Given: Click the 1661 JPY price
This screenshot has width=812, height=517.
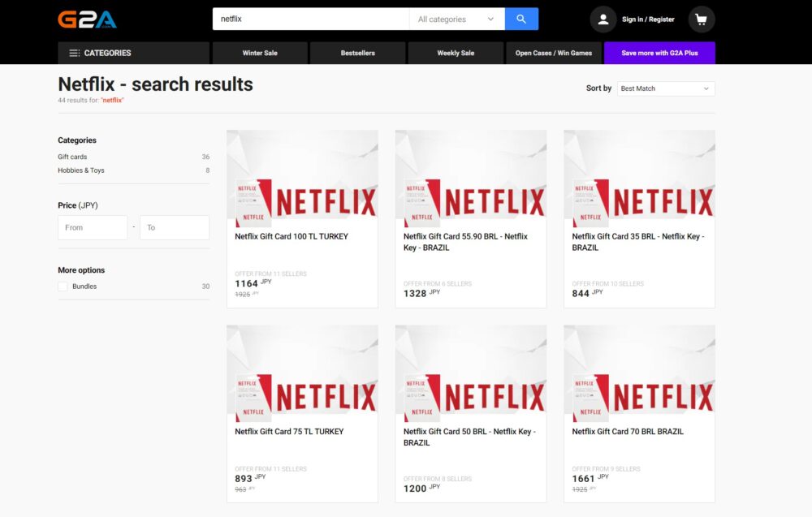Looking at the screenshot, I should point(590,478).
